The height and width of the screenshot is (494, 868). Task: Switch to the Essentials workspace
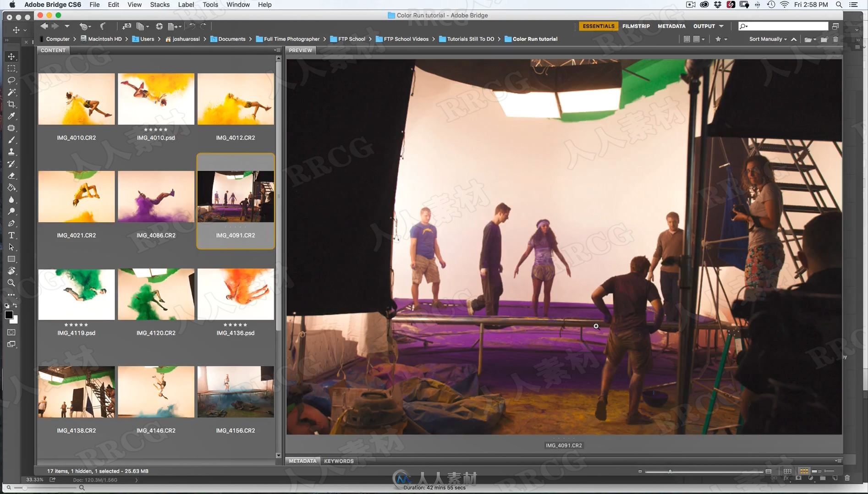[599, 26]
